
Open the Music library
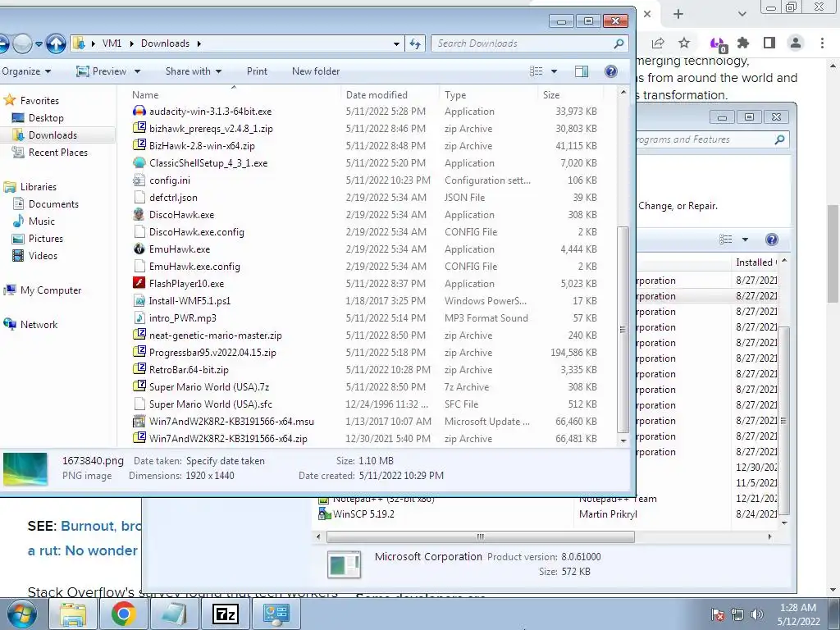point(42,221)
